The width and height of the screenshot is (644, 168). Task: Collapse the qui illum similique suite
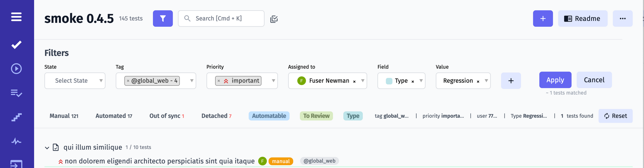click(x=47, y=148)
